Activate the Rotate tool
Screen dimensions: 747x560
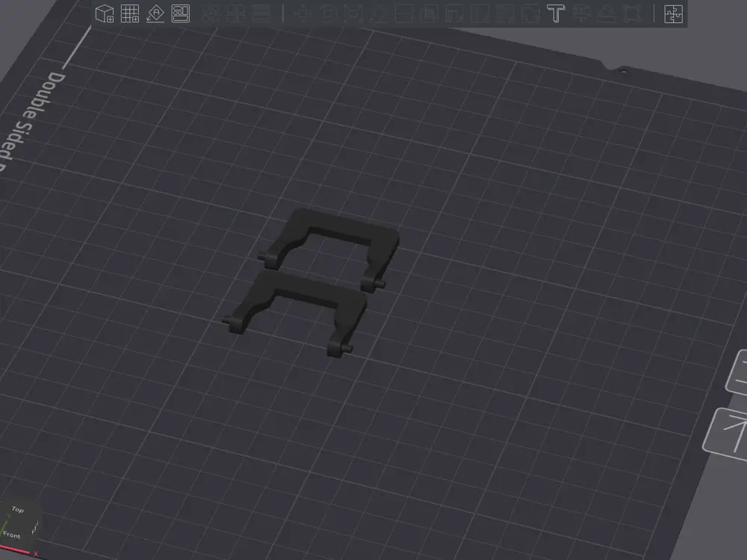pos(328,13)
